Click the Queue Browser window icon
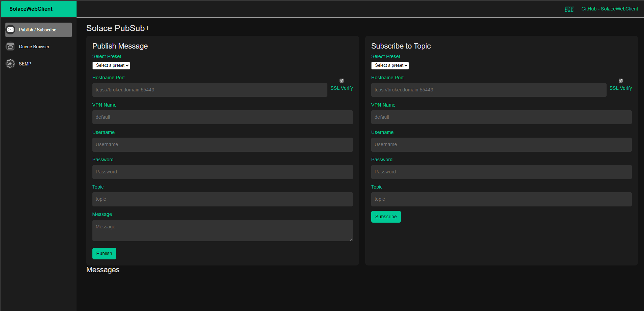The height and width of the screenshot is (311, 644). tap(10, 47)
